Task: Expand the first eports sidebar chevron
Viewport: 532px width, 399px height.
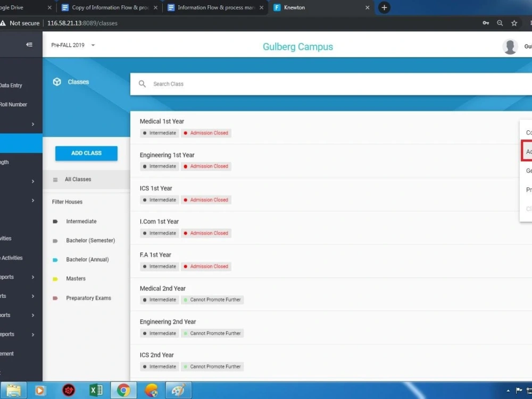Action: click(33, 277)
